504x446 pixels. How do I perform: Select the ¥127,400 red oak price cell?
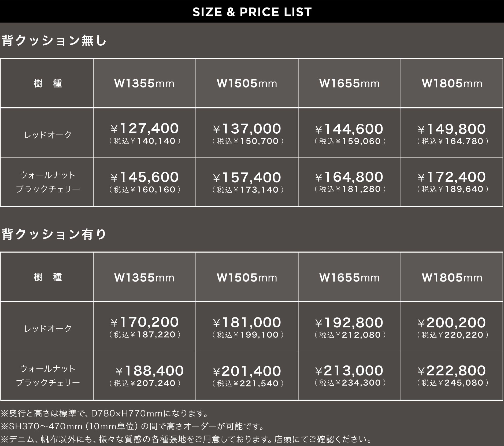click(144, 133)
